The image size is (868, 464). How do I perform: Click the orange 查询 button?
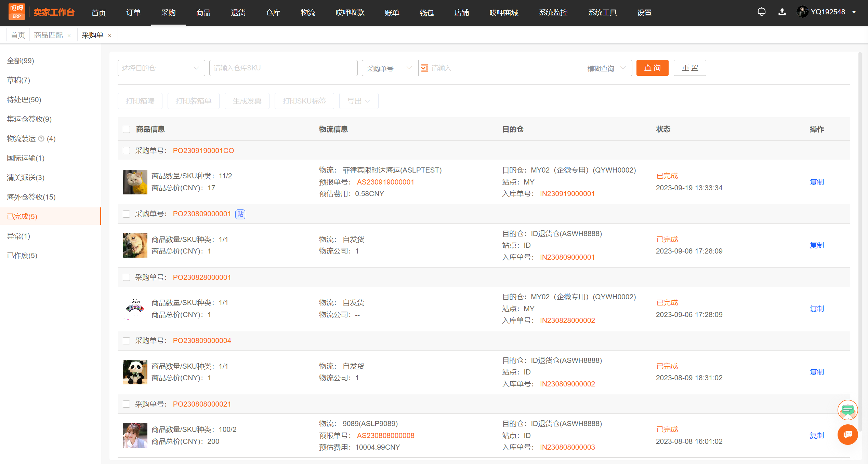tap(652, 68)
